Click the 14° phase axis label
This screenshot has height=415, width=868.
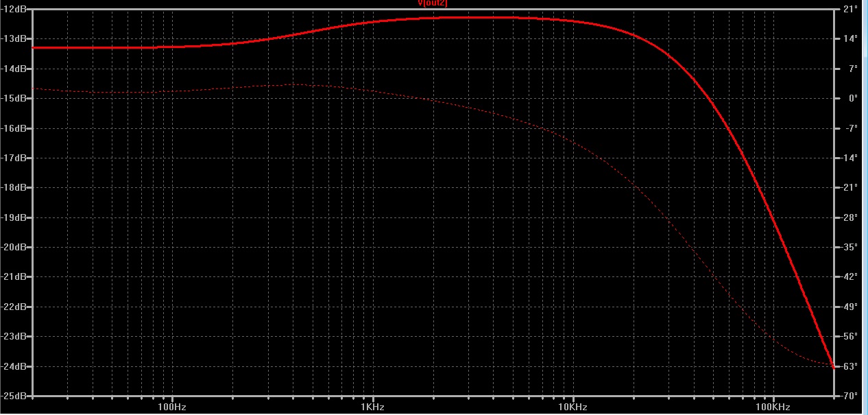pos(850,38)
